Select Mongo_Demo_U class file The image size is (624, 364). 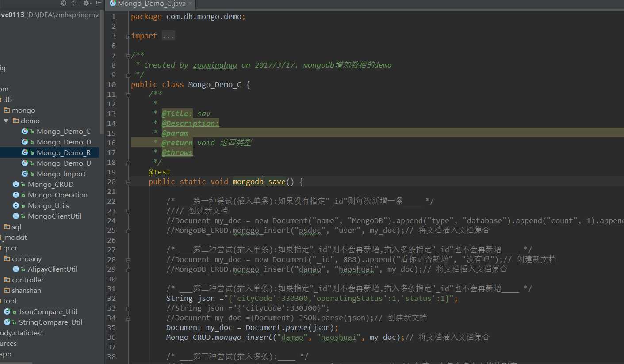coord(64,163)
